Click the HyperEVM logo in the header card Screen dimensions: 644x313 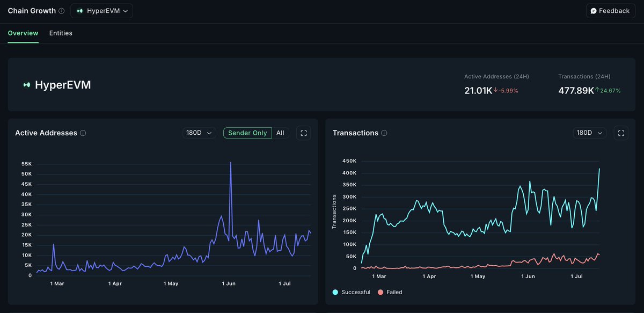coord(26,85)
